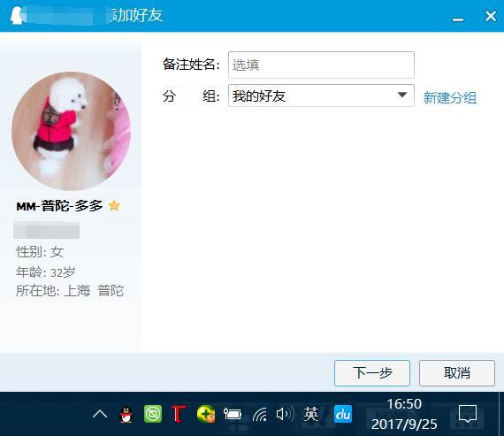Screen dimensions: 504x436
Task: Click the gold star beside MM-普陀-多多
Action: tap(114, 205)
